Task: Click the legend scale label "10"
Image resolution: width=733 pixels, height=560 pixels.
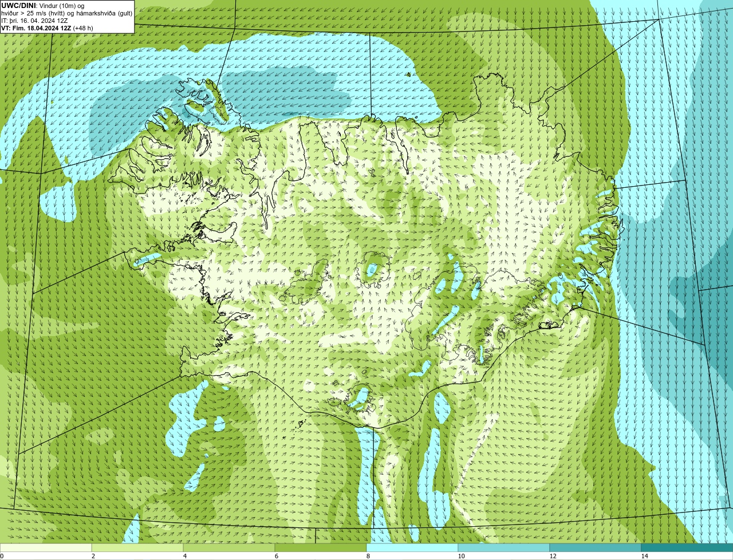Action: 461,556
